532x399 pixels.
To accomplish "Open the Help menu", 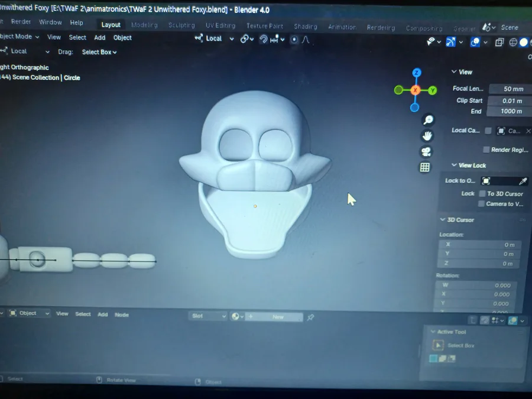I will (x=77, y=22).
